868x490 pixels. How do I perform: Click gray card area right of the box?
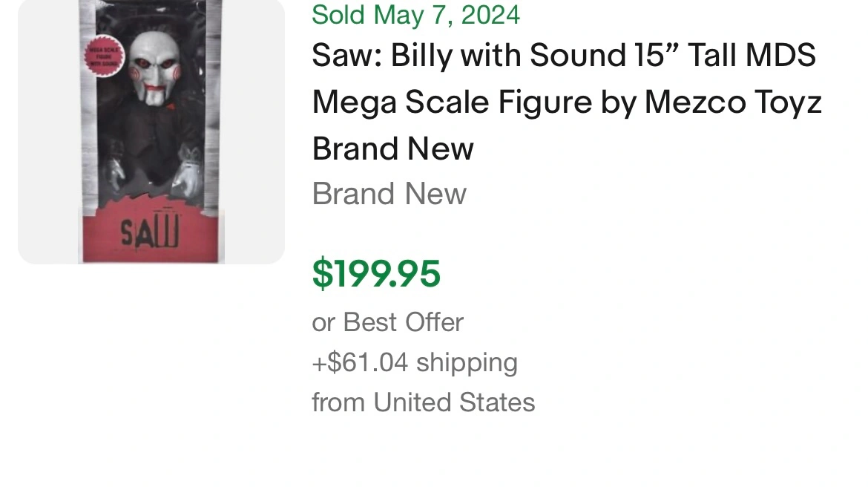(254, 131)
